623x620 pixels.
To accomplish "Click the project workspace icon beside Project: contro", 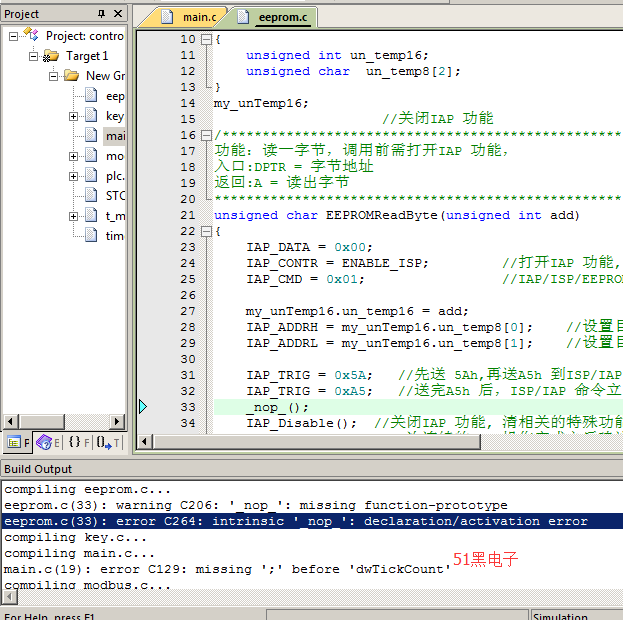I will tap(31, 35).
